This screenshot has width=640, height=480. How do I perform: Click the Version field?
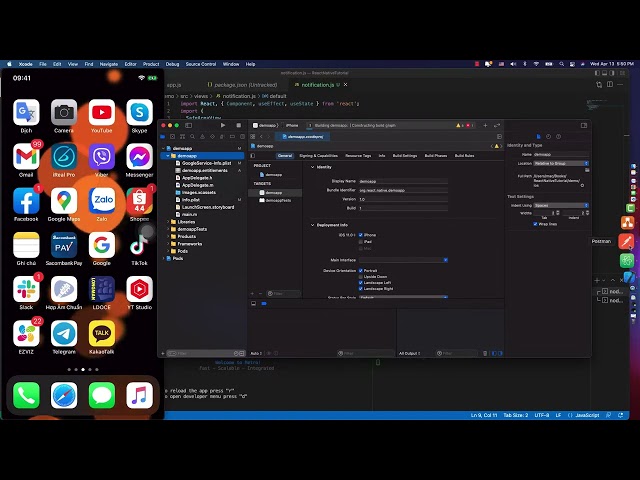(x=403, y=199)
